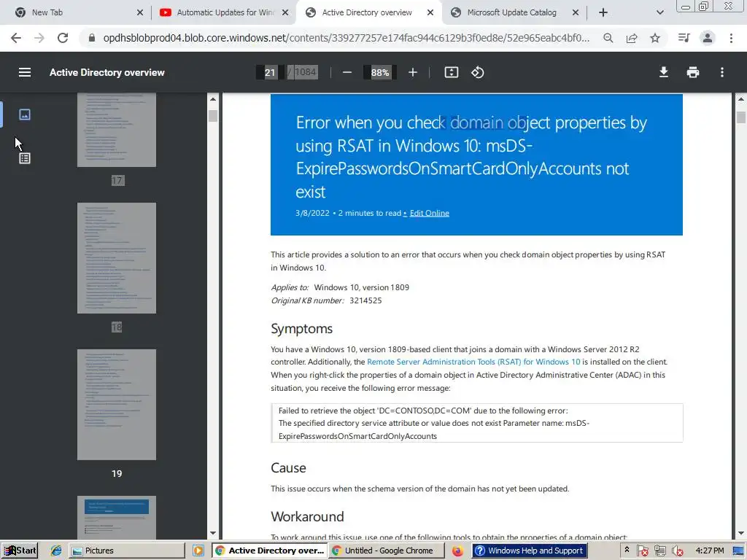Open Chrome three-dot menu
This screenshot has width=747, height=560.
pyautogui.click(x=731, y=38)
